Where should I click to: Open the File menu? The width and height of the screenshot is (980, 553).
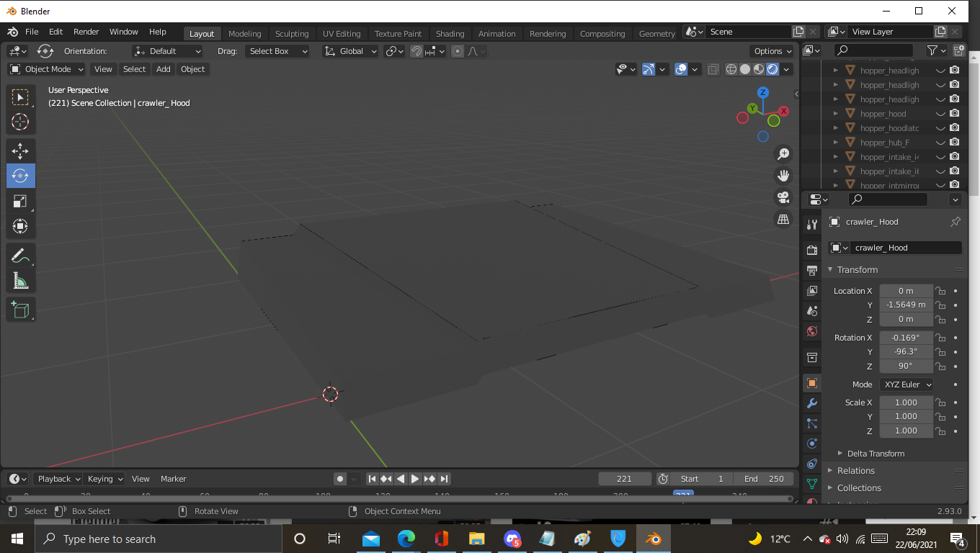[x=32, y=32]
